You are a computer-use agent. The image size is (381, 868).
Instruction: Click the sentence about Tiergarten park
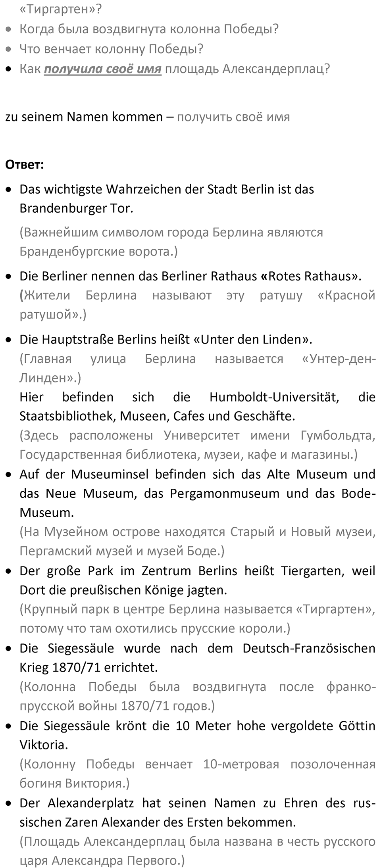(197, 580)
